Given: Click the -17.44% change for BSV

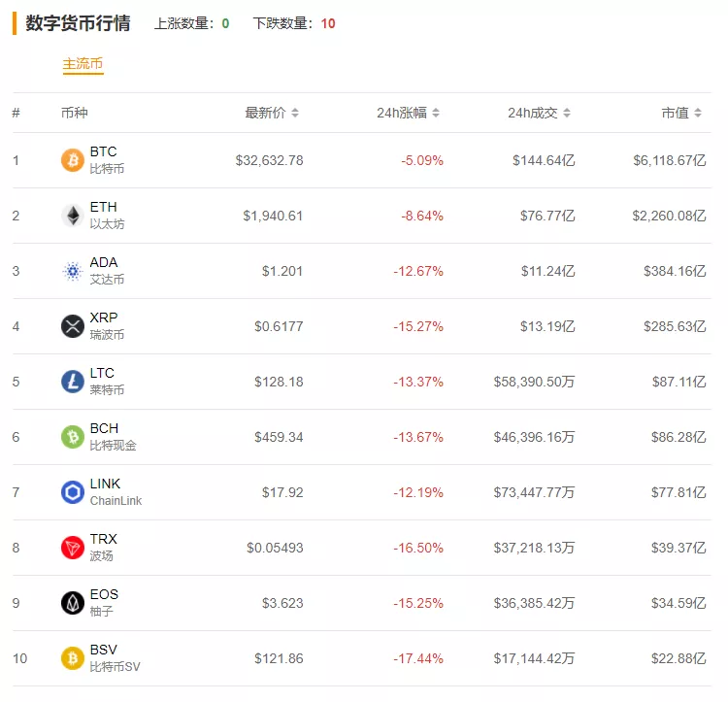Looking at the screenshot, I should tap(418, 658).
